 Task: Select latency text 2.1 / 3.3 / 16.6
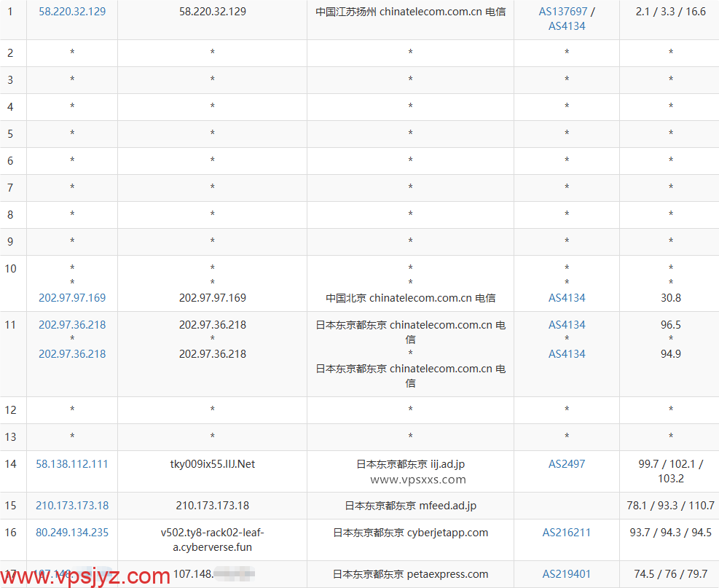[x=670, y=12]
